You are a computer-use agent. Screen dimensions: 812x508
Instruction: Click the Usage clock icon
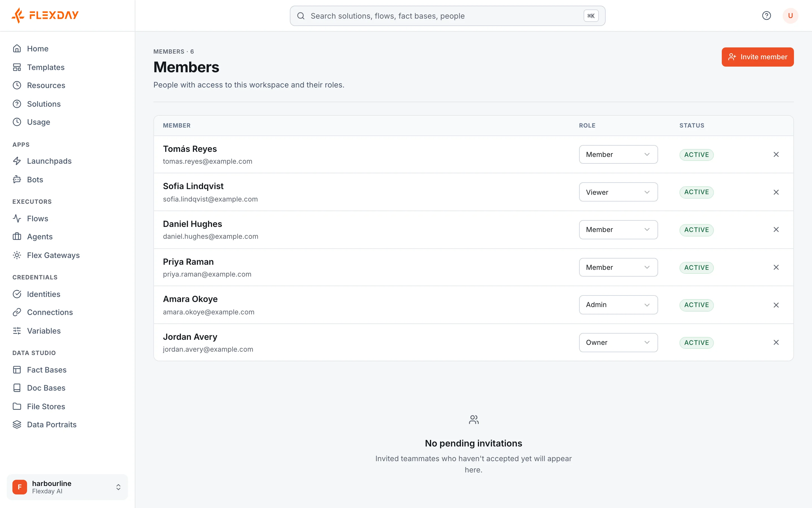17,122
